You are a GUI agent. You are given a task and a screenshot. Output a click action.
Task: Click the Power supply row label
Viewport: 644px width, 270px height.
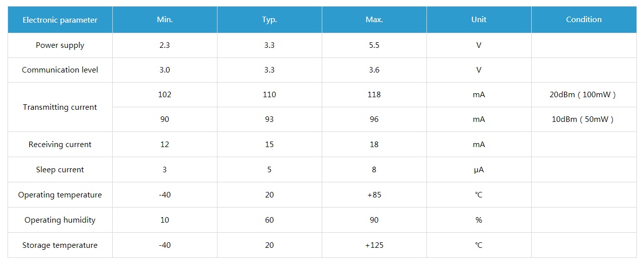click(x=60, y=45)
